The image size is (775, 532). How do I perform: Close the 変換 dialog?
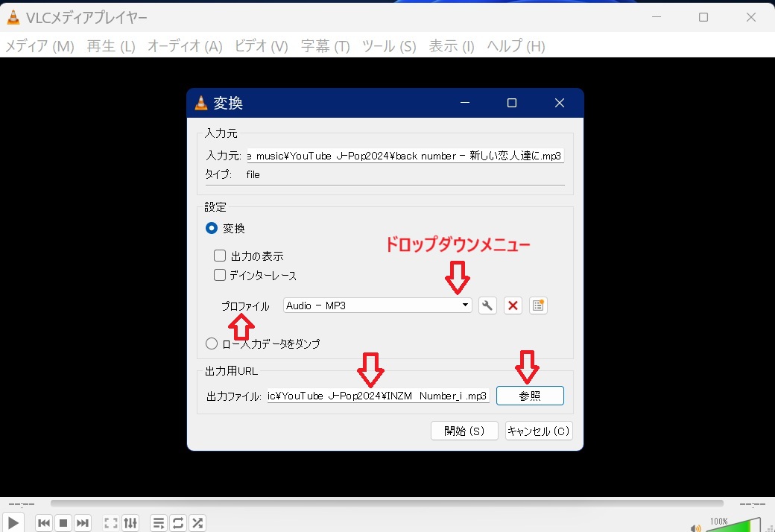560,103
